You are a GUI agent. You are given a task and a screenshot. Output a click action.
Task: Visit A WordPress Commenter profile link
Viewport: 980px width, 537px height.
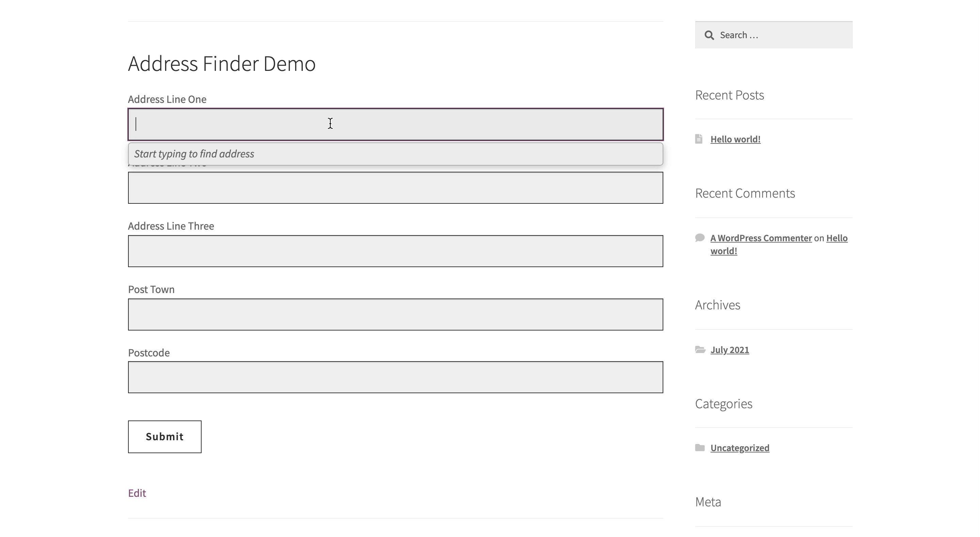(x=761, y=237)
